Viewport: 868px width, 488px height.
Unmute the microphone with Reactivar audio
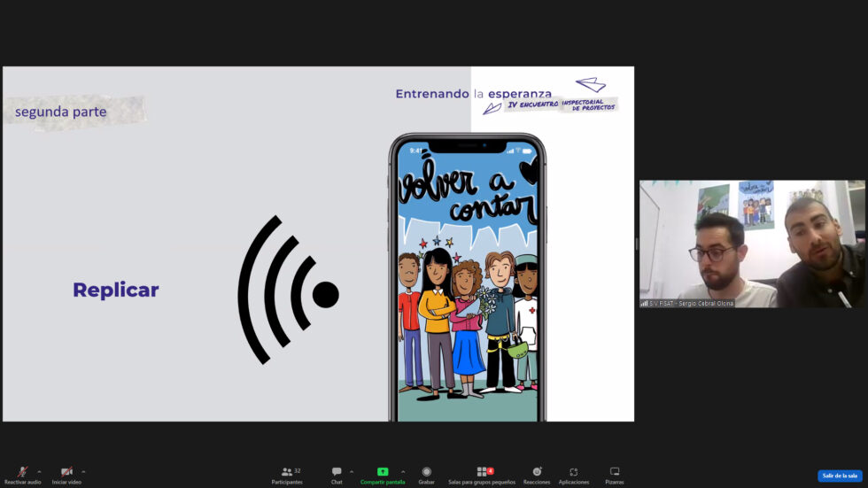point(22,475)
